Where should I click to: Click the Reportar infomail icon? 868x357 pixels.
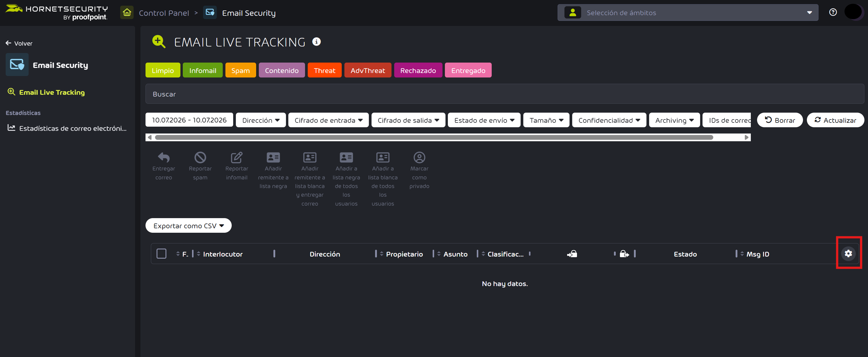(x=236, y=157)
